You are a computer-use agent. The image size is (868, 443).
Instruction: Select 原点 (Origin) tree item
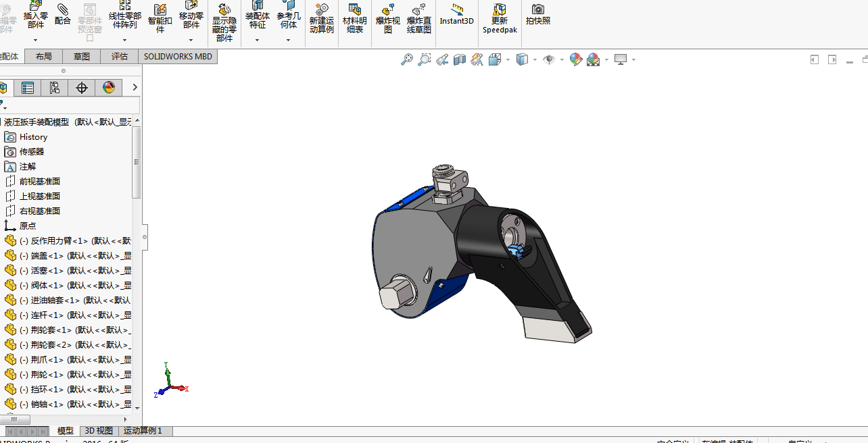pos(20,226)
